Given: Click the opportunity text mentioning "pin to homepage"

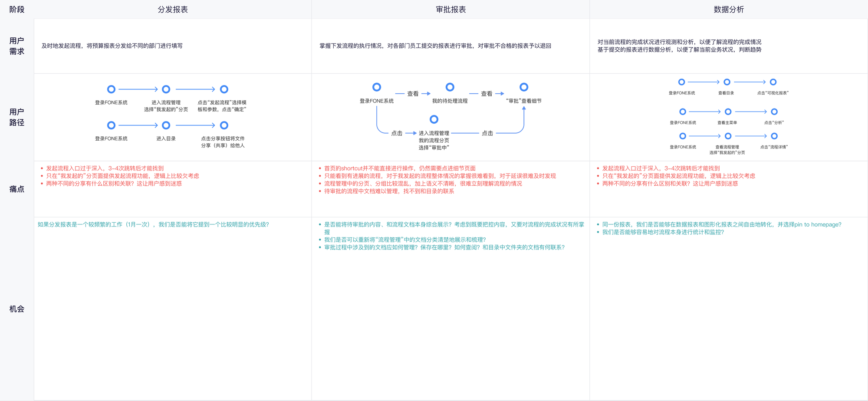Looking at the screenshot, I should 721,225.
